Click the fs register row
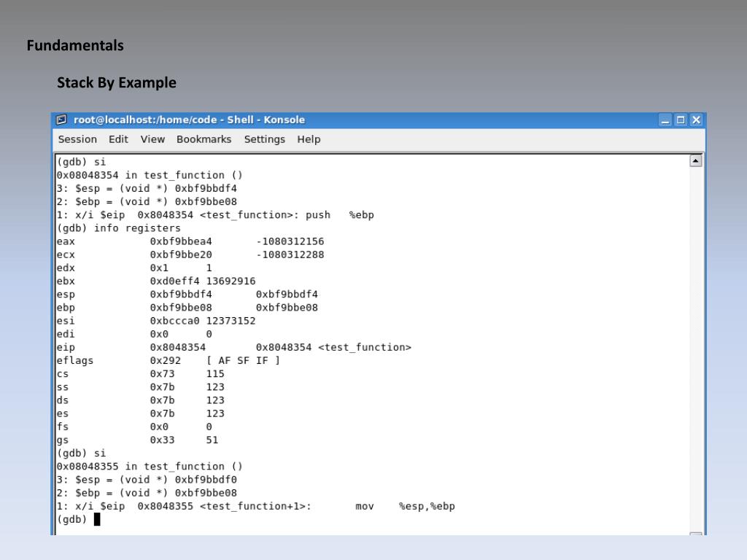747x560 pixels. pos(134,427)
